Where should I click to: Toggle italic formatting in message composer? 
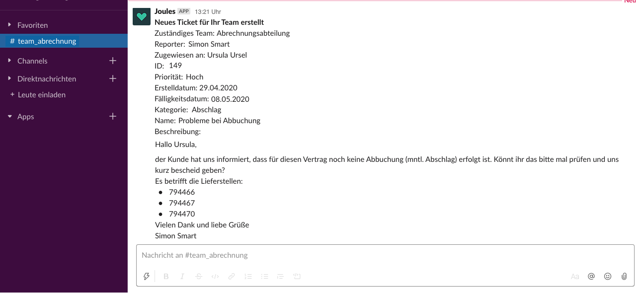click(182, 277)
